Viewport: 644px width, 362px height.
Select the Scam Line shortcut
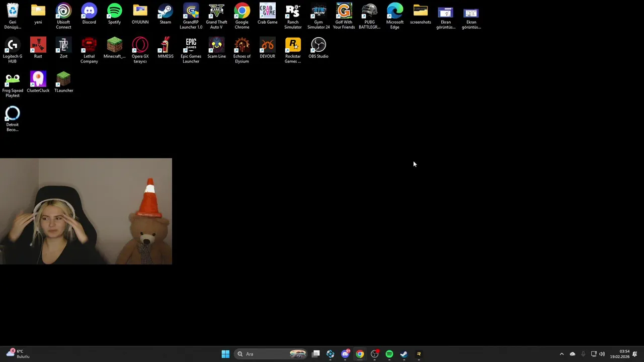coord(216,48)
